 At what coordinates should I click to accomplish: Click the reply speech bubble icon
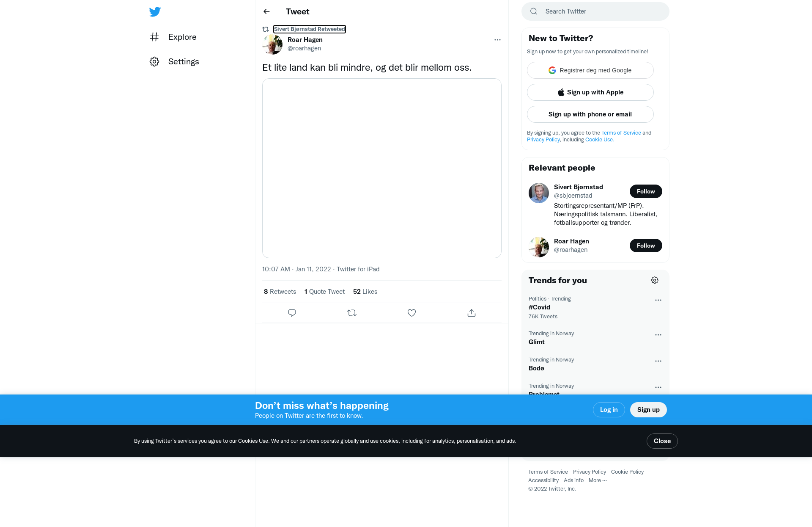292,313
